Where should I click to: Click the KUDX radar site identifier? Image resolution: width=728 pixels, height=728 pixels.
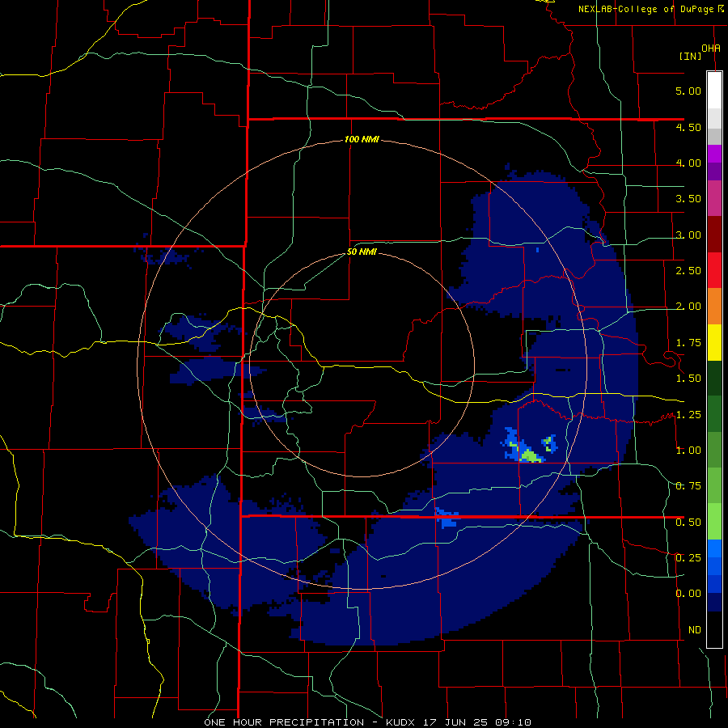click(x=402, y=722)
